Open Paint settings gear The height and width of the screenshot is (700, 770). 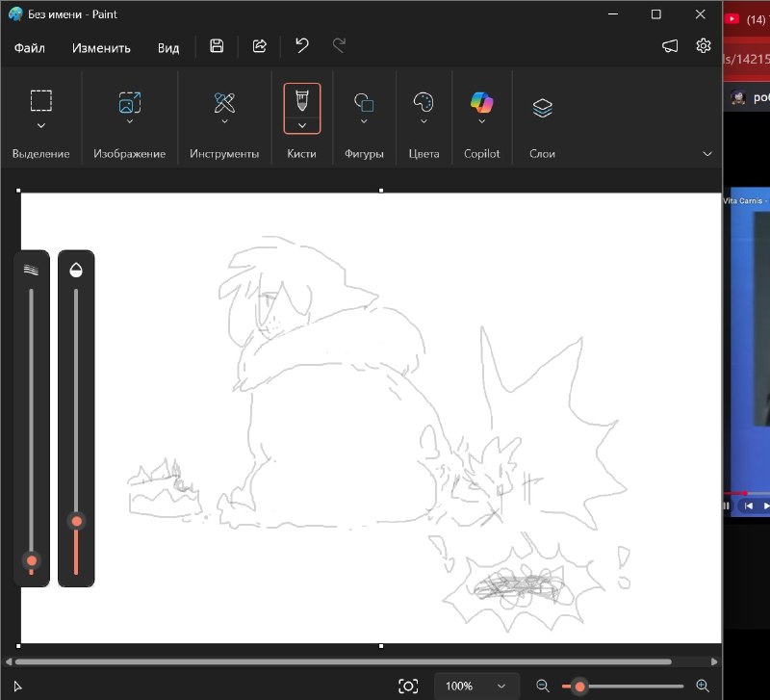[704, 45]
